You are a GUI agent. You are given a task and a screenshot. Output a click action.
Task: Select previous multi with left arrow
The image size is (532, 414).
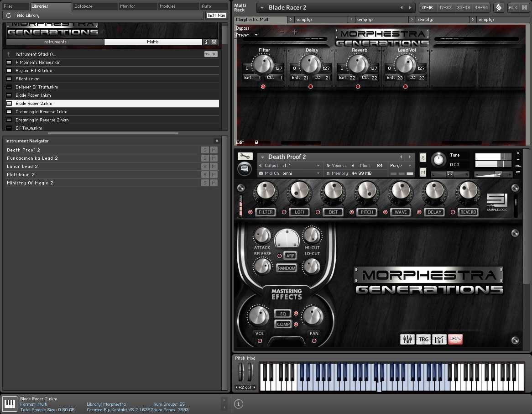click(x=402, y=7)
